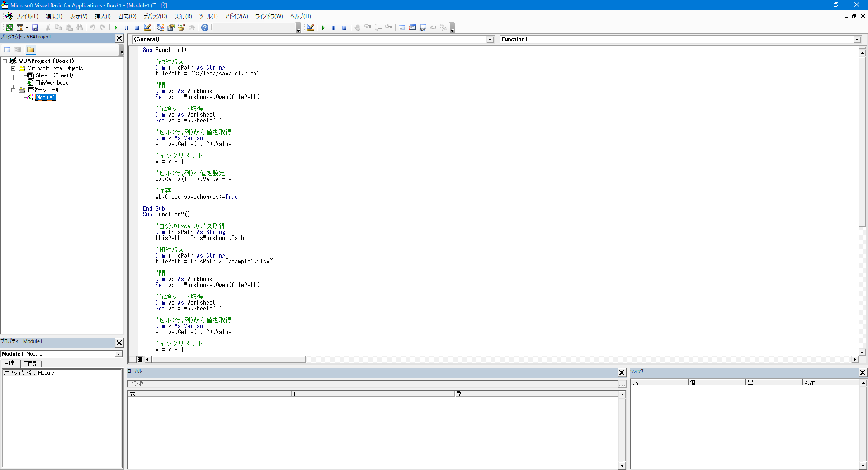Close the プロジェクト - VBAProject panel
Image resolution: width=868 pixels, height=470 pixels.
(x=119, y=38)
